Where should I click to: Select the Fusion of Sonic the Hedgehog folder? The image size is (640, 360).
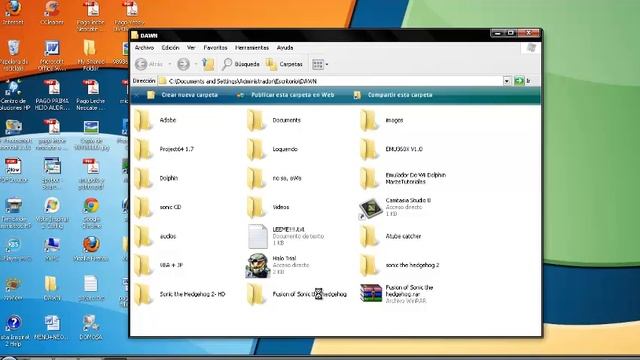[x=297, y=294]
